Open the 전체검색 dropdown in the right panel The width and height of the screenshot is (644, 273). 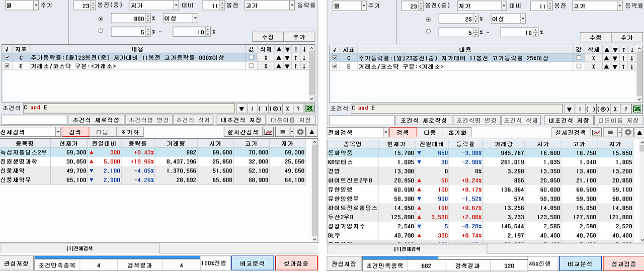click(x=385, y=132)
